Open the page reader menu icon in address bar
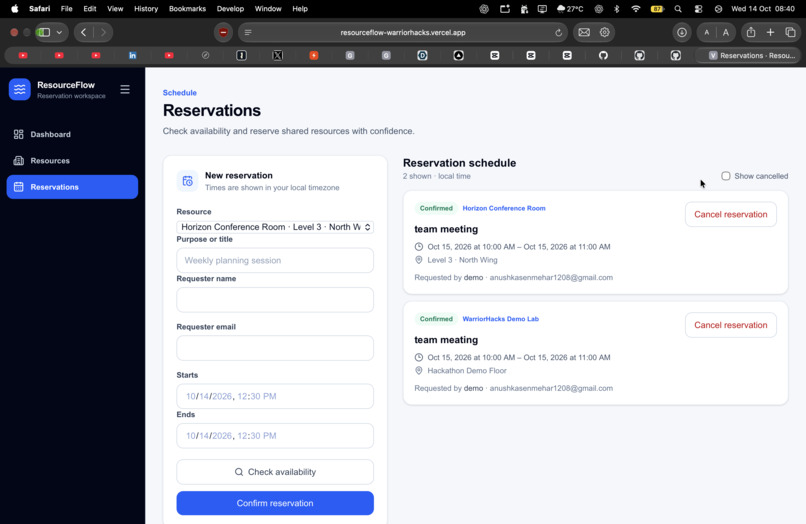This screenshot has height=524, width=806. (248, 32)
